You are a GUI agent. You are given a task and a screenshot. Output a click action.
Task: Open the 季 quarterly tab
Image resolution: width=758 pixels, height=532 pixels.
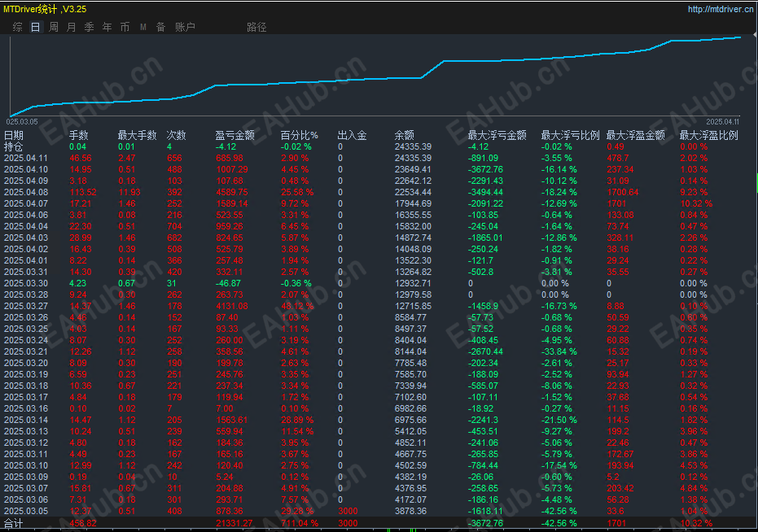89,27
